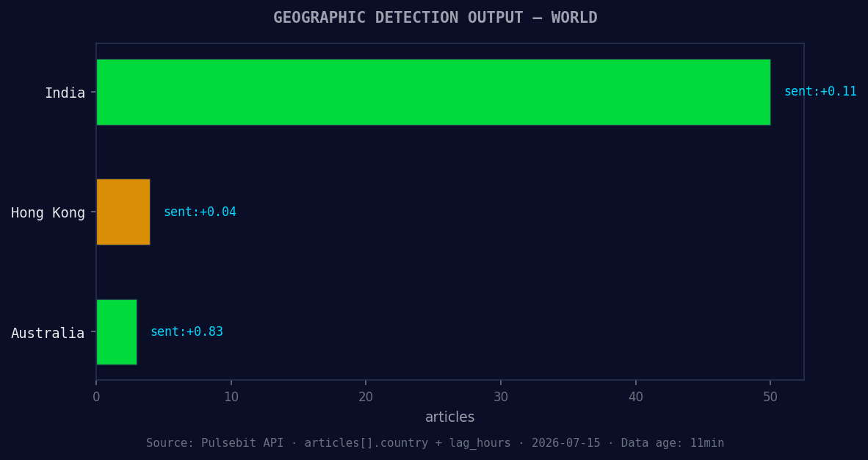Click the 'Source: Pulsebit API' footer text

tap(435, 443)
